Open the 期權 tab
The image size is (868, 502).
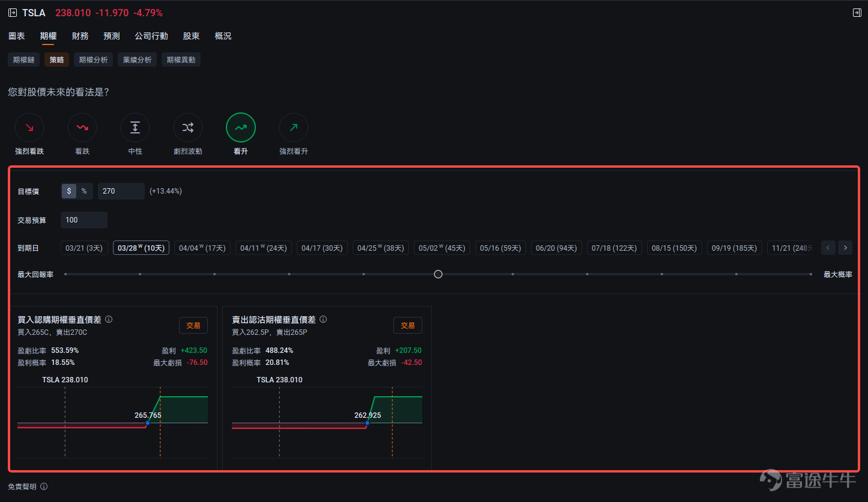point(48,36)
